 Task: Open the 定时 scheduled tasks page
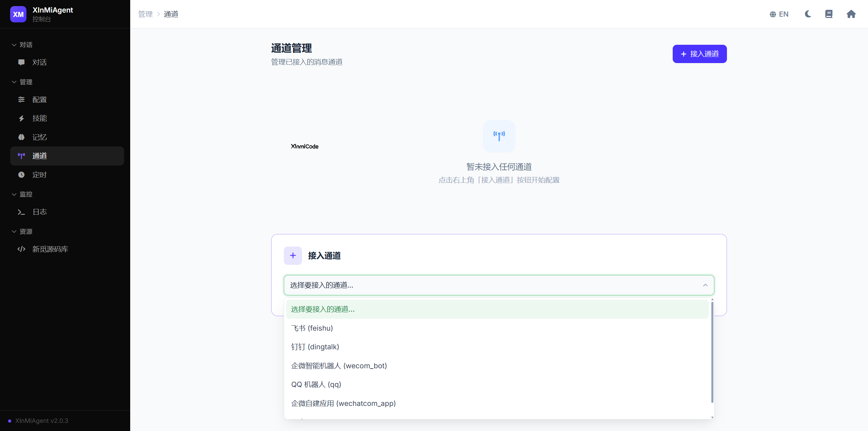point(39,175)
